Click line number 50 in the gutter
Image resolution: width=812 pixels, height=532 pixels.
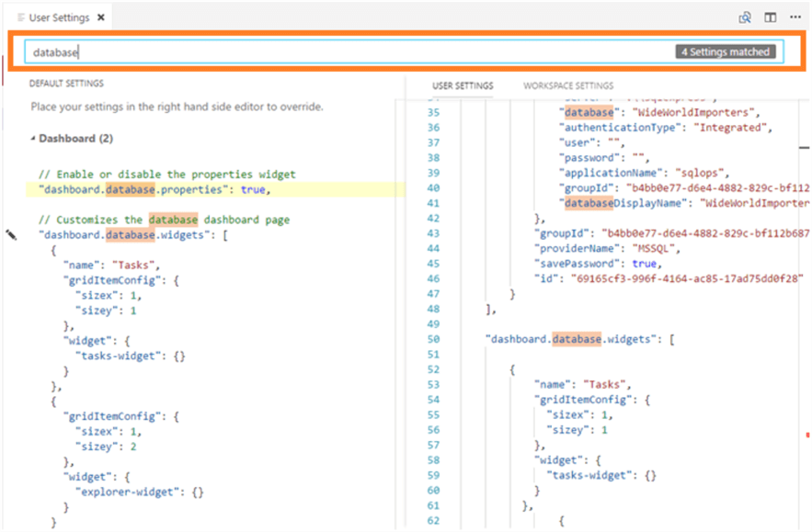(434, 339)
